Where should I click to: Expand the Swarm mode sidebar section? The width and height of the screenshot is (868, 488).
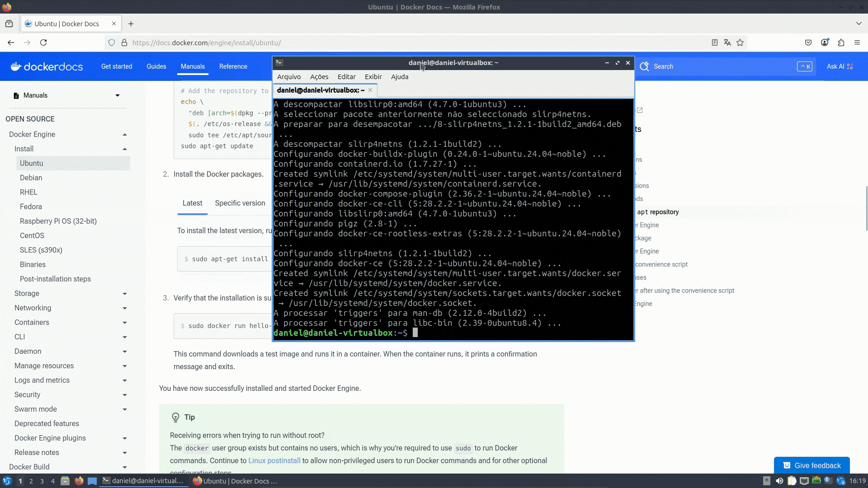[125, 409]
